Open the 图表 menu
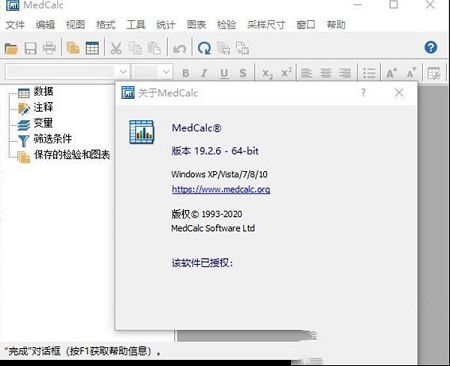450x366 pixels. click(196, 25)
